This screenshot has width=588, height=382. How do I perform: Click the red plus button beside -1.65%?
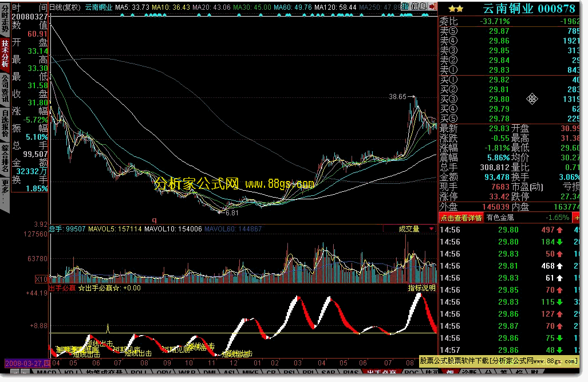(x=577, y=218)
